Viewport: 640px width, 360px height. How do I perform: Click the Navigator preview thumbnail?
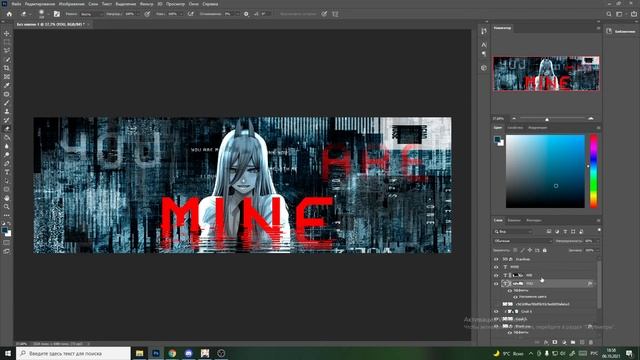point(546,73)
